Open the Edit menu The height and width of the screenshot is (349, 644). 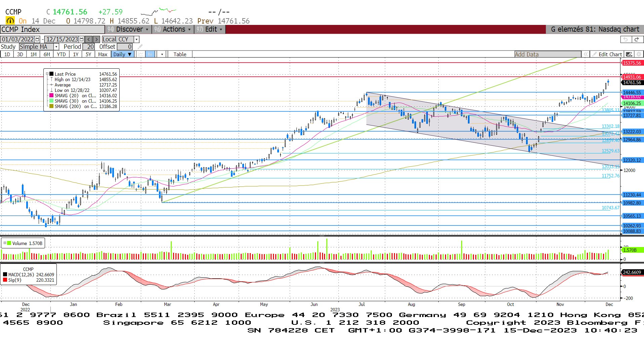(x=210, y=29)
